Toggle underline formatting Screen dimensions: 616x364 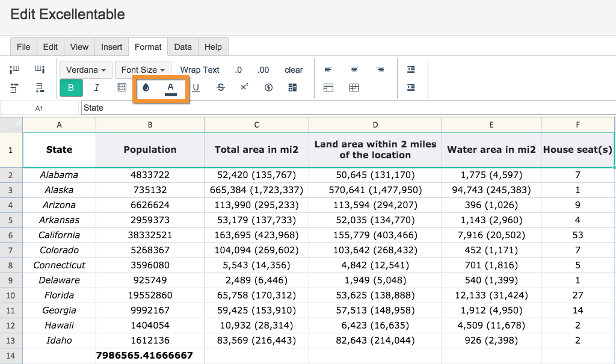pos(196,88)
